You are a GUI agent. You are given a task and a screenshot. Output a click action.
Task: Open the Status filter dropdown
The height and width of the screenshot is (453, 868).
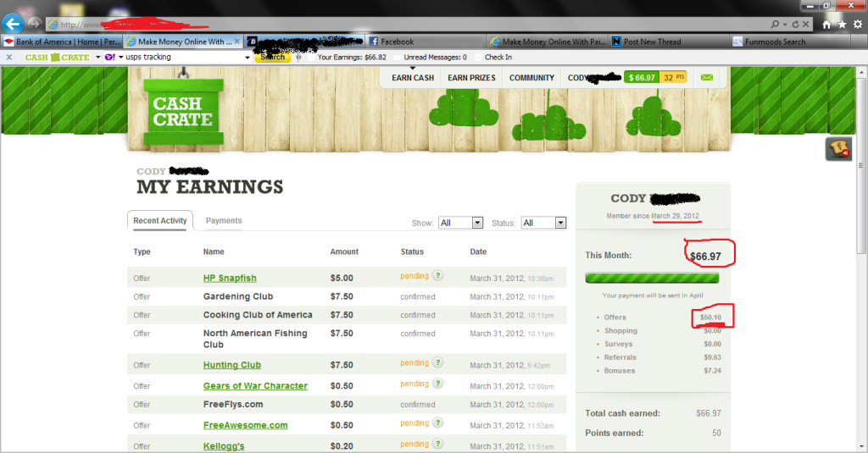(x=543, y=223)
